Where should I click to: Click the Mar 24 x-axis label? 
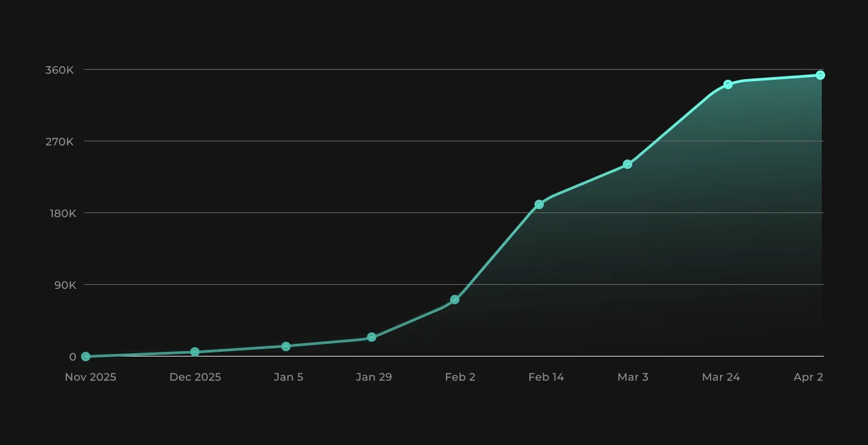point(721,377)
